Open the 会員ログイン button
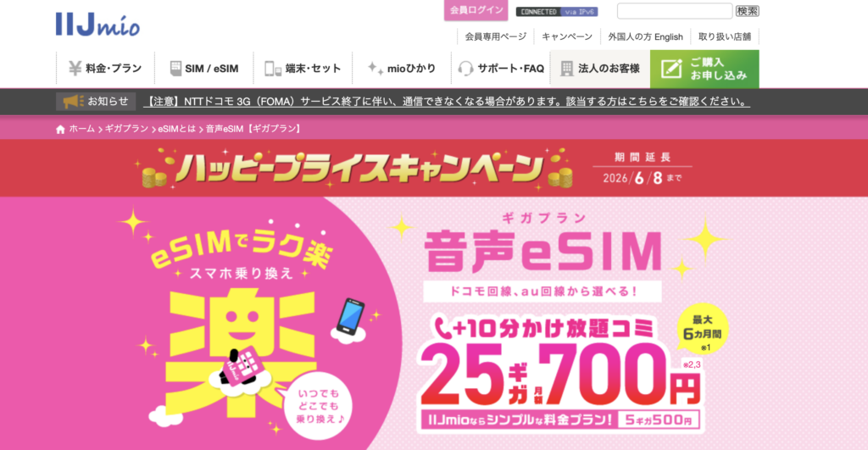 coord(476,10)
